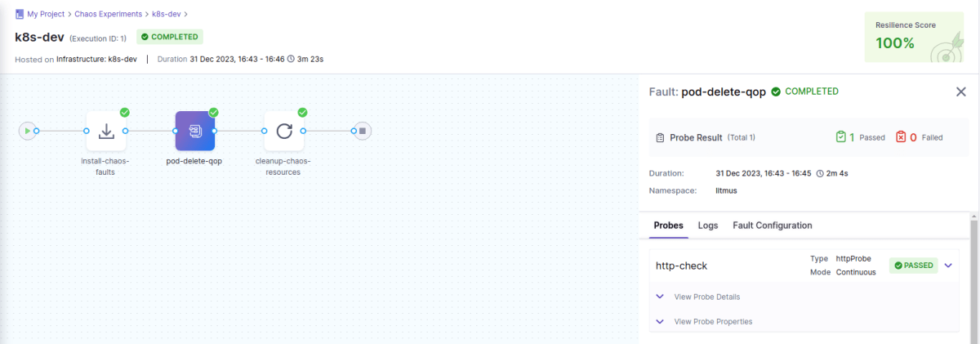Expand View Probe Properties
Viewport: 980px width, 344px height.
pyautogui.click(x=704, y=321)
